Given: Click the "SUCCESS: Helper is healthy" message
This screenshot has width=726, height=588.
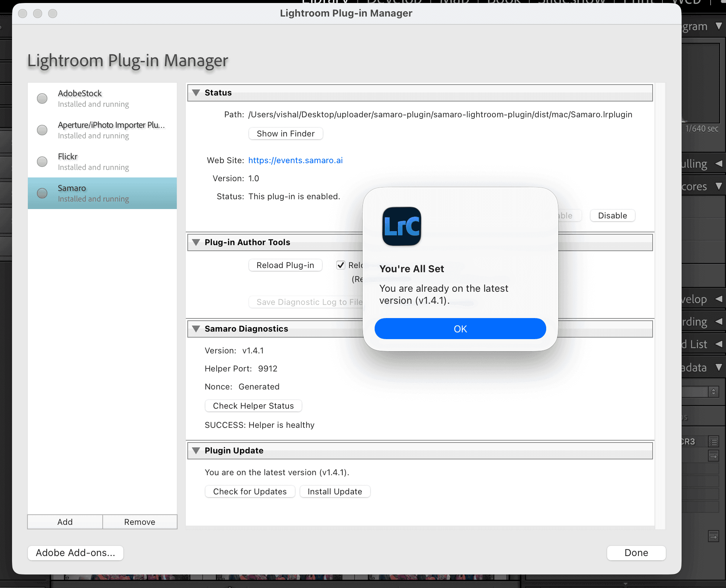Looking at the screenshot, I should (x=260, y=425).
